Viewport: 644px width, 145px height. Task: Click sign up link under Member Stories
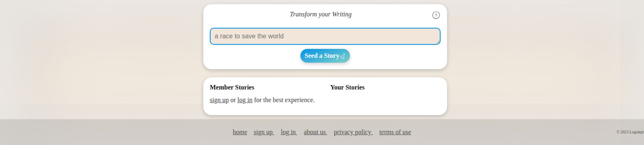click(x=219, y=100)
